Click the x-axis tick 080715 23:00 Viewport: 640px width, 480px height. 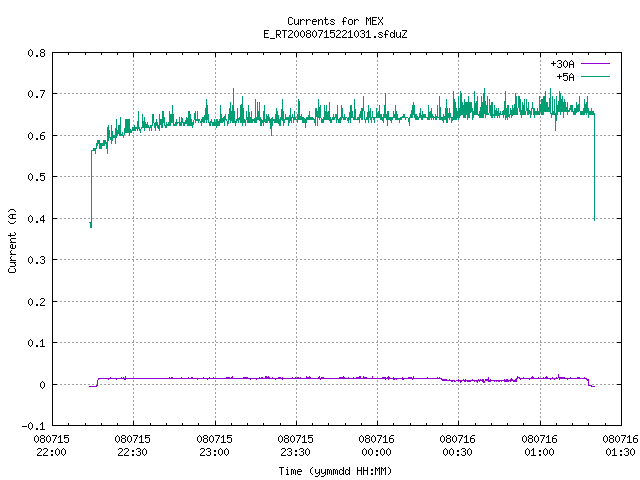click(x=214, y=445)
